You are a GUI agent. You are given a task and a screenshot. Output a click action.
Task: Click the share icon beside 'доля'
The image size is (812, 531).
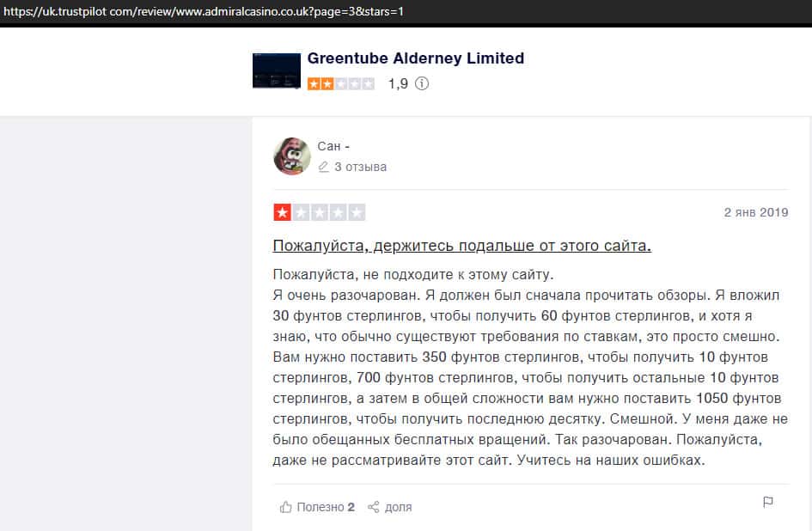[x=374, y=507]
